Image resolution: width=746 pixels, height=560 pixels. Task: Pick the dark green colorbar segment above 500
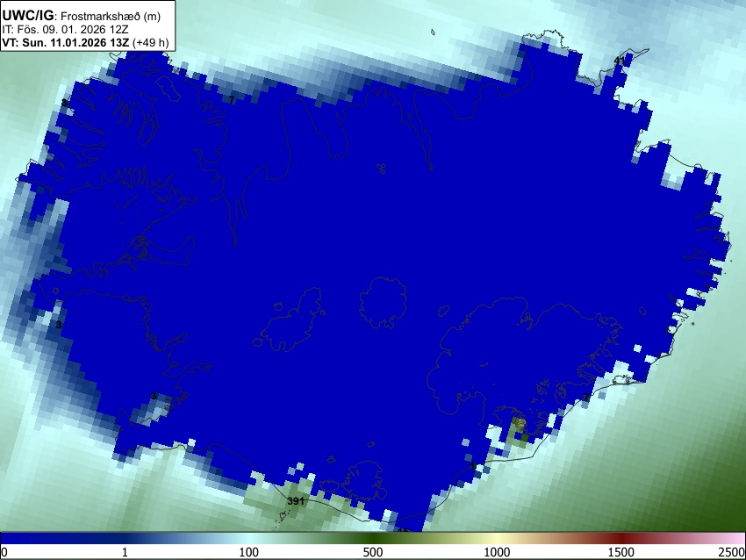(372, 538)
